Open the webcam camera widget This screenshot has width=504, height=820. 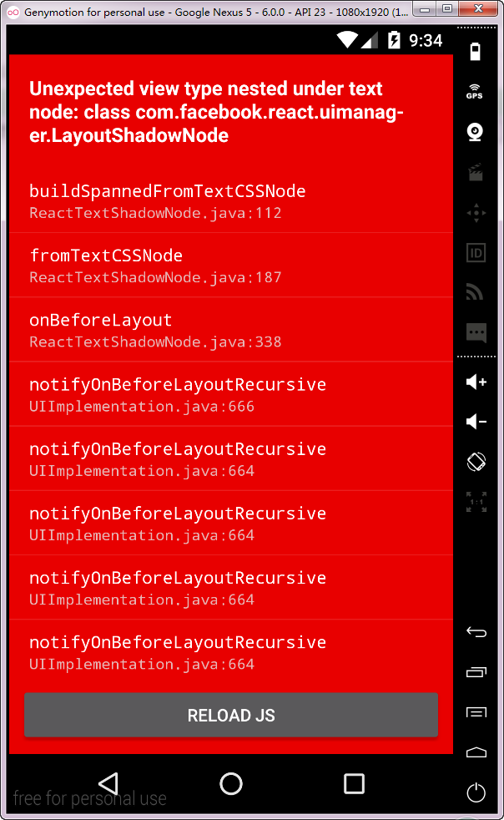tap(476, 132)
